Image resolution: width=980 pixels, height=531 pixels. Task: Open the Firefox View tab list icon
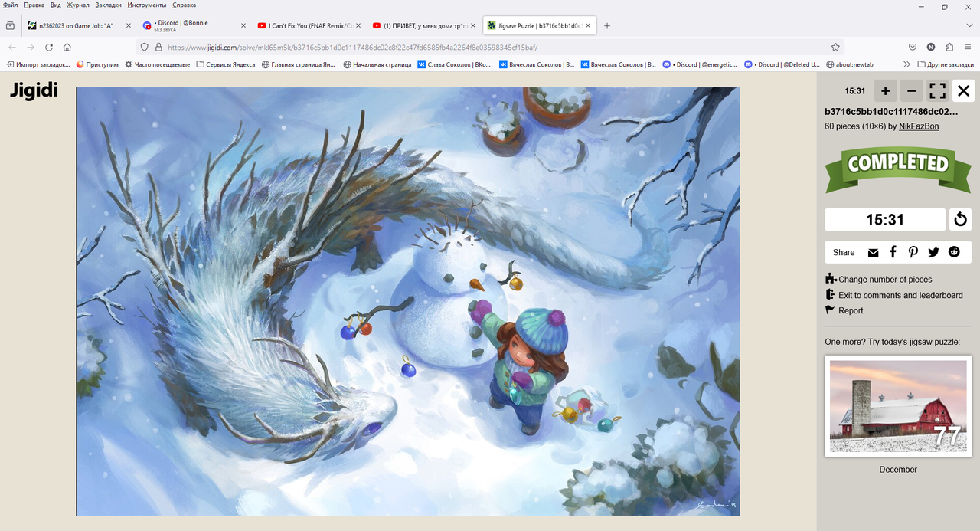click(10, 25)
